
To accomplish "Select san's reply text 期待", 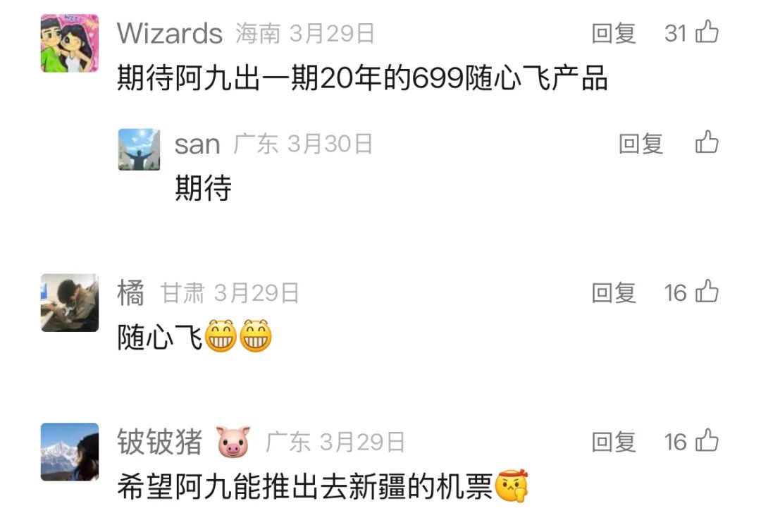I will click(203, 188).
